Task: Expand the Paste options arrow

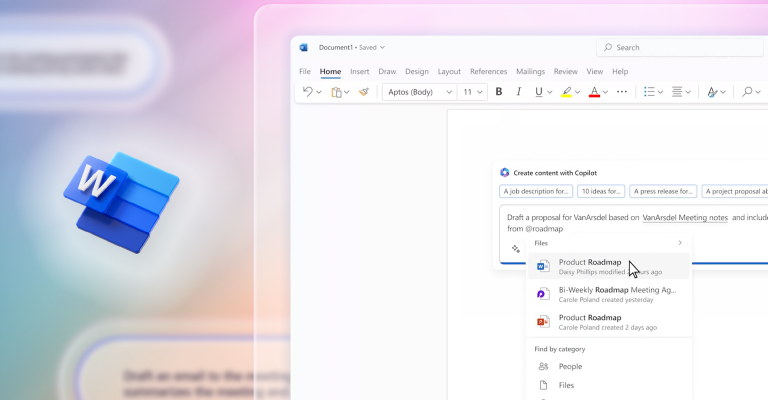Action: 347,92
